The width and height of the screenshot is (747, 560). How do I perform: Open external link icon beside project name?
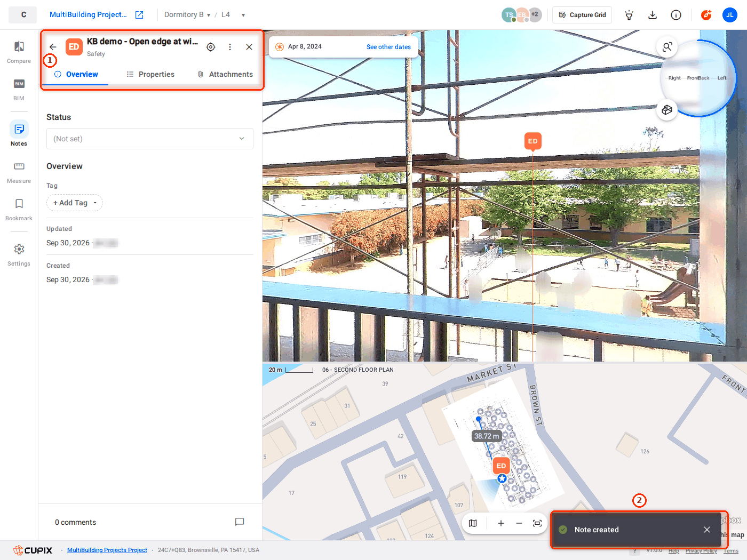coord(139,15)
